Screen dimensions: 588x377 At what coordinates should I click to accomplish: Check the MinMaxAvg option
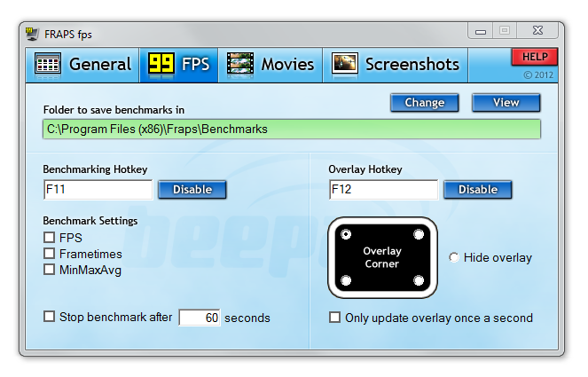49,270
